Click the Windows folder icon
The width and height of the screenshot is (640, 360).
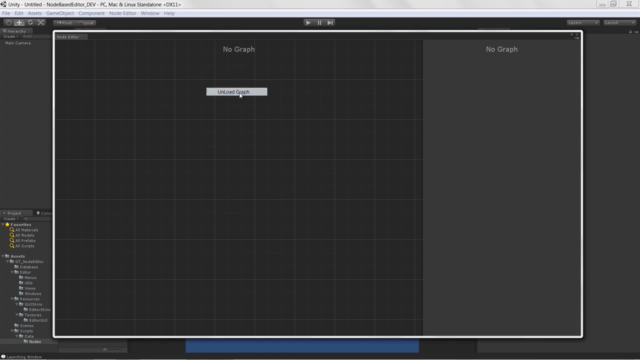pos(21,293)
